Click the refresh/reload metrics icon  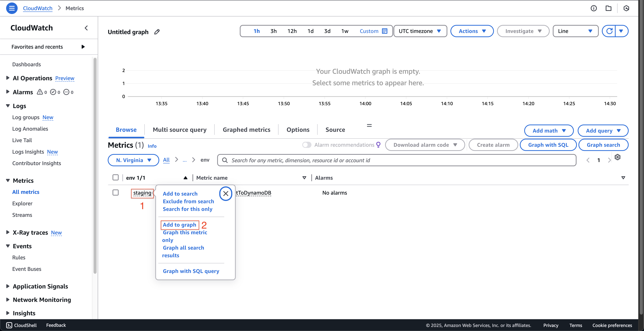pos(609,31)
